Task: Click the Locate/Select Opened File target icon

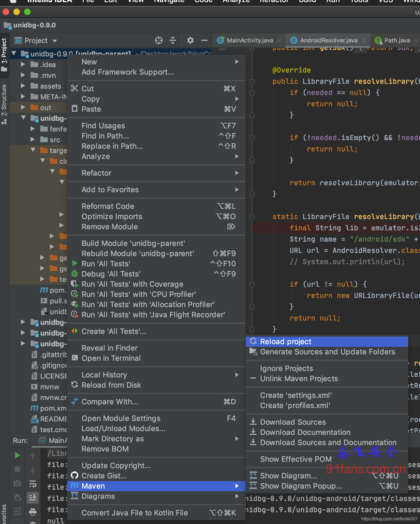Action: 159,41
